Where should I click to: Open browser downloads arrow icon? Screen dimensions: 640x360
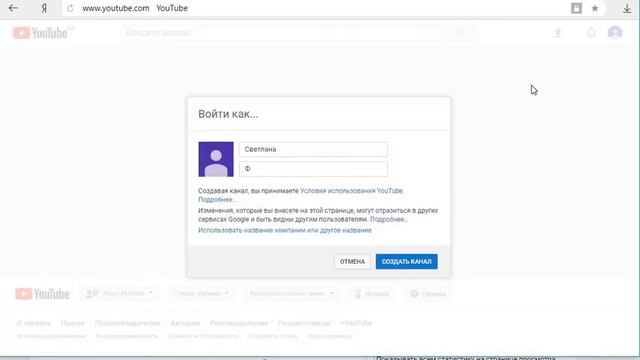[627, 8]
